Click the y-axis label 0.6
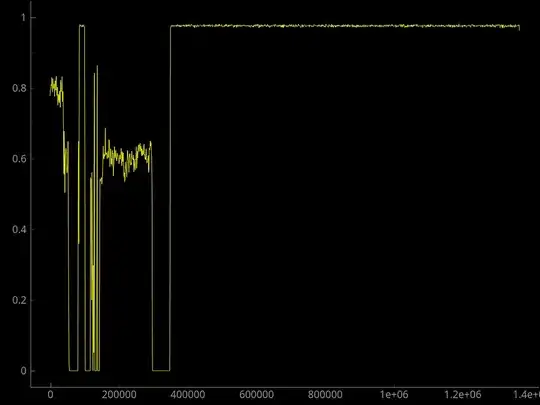This screenshot has width=540, height=405. click(x=19, y=159)
